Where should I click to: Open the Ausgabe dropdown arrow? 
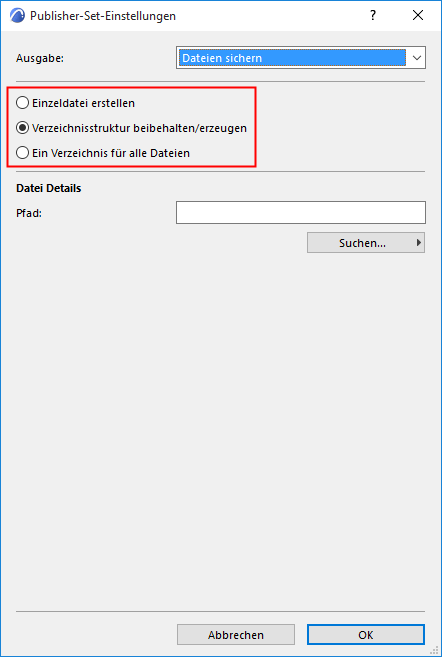point(416,58)
